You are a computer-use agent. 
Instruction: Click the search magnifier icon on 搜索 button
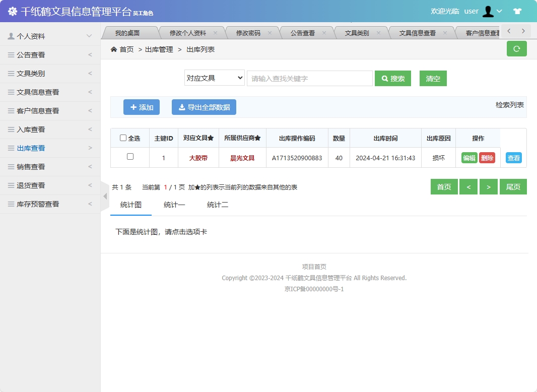(384, 78)
